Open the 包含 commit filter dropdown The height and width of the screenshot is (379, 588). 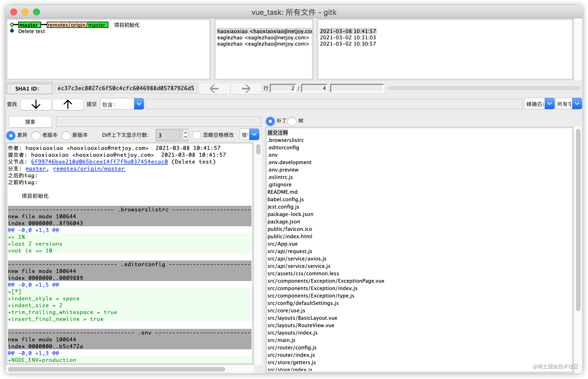pos(139,104)
